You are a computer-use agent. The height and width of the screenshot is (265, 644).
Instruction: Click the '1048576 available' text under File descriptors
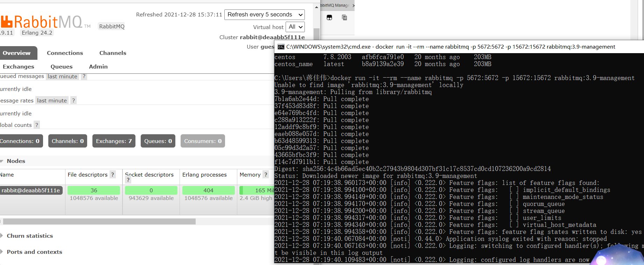pos(94,198)
